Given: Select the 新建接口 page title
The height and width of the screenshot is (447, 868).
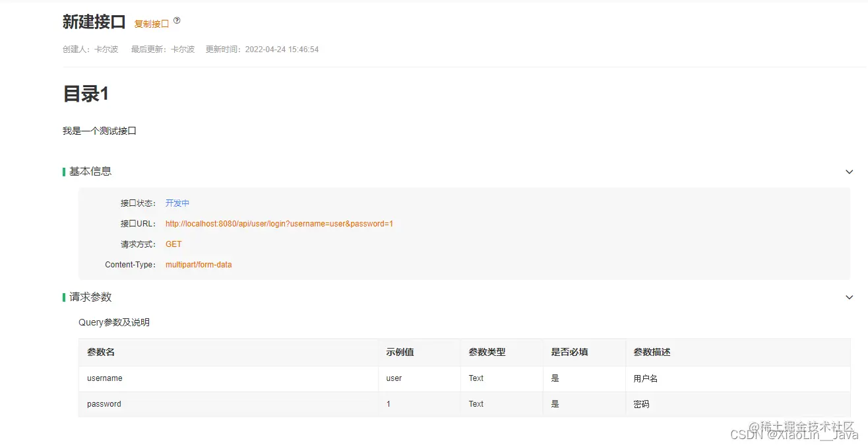Looking at the screenshot, I should [94, 22].
